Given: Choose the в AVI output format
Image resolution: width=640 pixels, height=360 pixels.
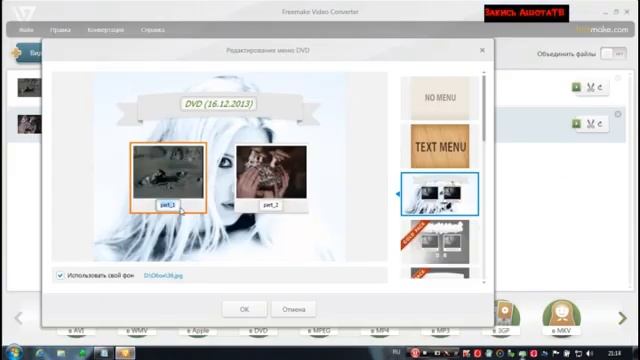Looking at the screenshot, I should point(76,331).
